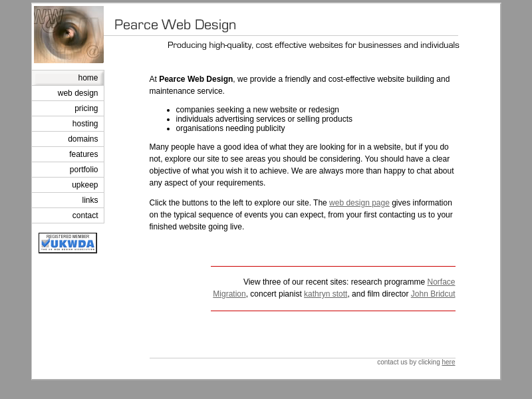
Task: Click 'here' in the footer contact line
Action: 448,362
